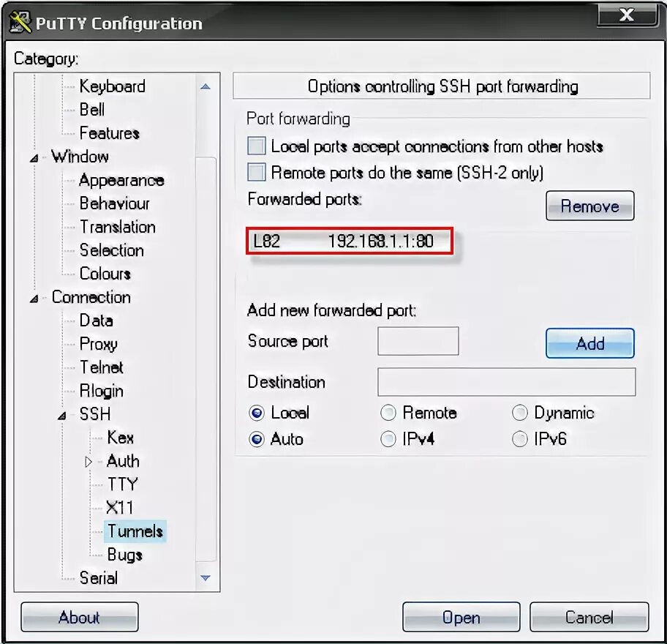667x644 pixels.
Task: Click the category list scroll up arrow
Action: click(206, 87)
